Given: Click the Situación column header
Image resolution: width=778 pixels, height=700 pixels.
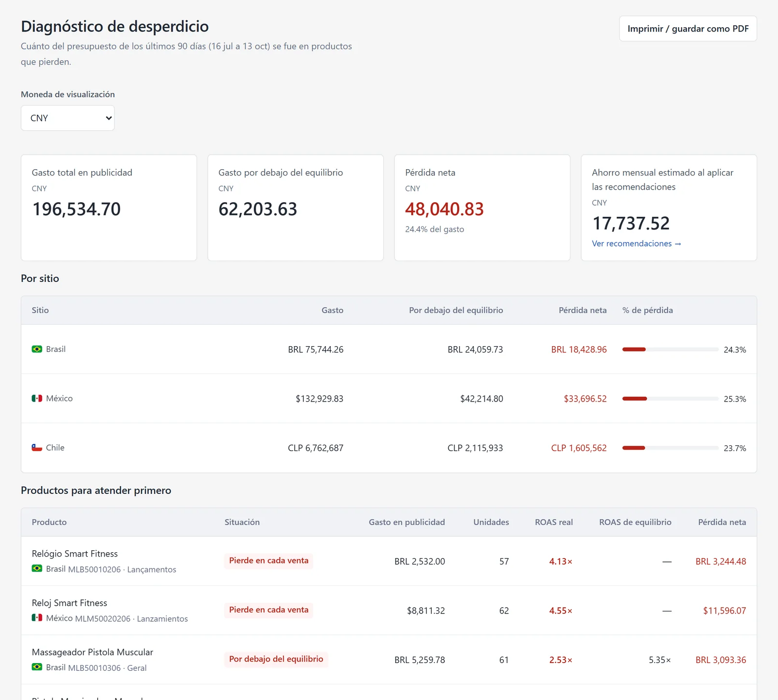Looking at the screenshot, I should click(242, 522).
